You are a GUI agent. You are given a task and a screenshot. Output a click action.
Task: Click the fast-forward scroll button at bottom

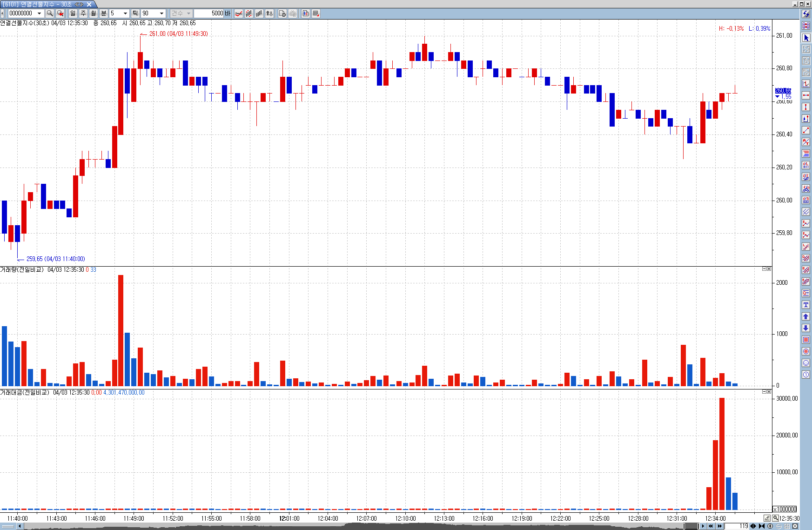pyautogui.click(x=719, y=526)
